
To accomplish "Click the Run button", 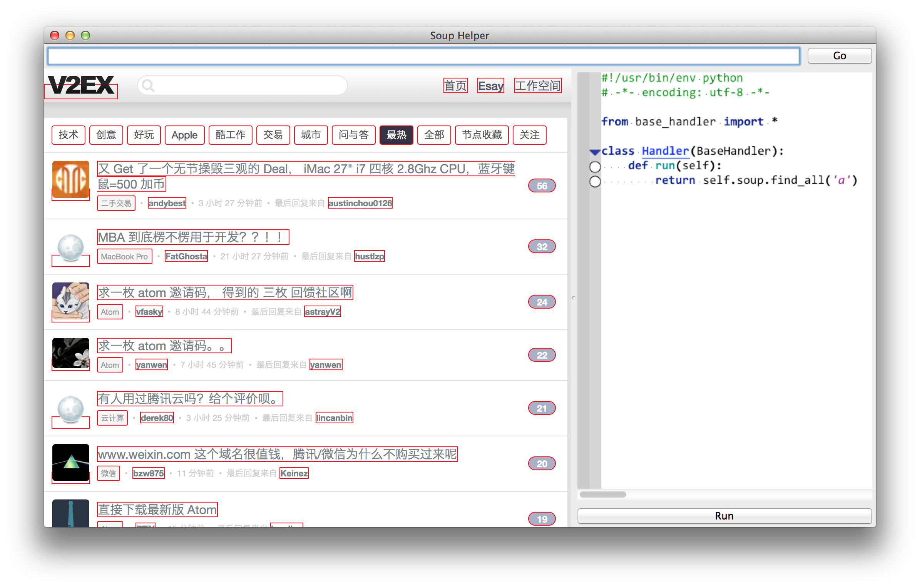I will [x=724, y=516].
